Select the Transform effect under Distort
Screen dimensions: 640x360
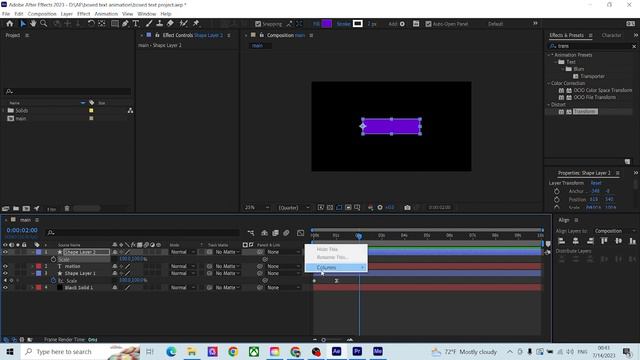(x=585, y=111)
